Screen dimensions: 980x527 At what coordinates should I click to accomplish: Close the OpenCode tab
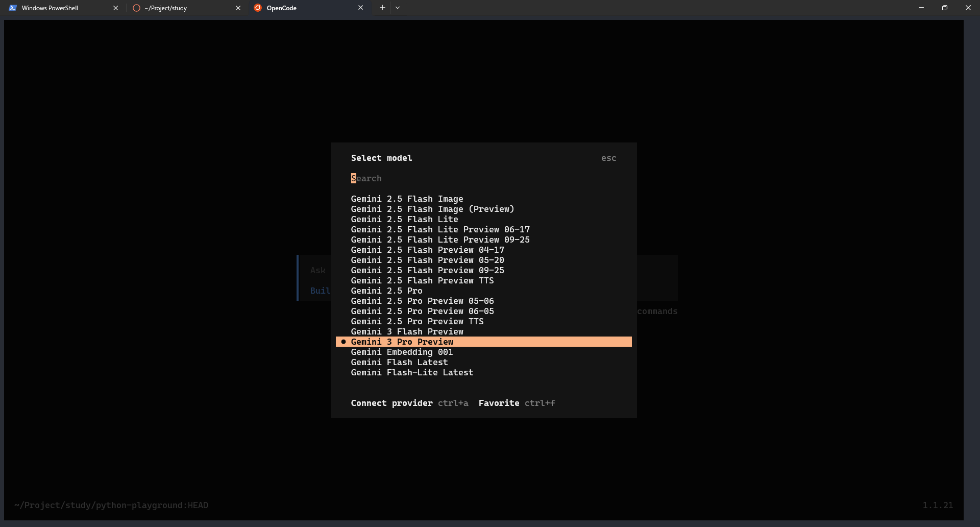pyautogui.click(x=360, y=8)
